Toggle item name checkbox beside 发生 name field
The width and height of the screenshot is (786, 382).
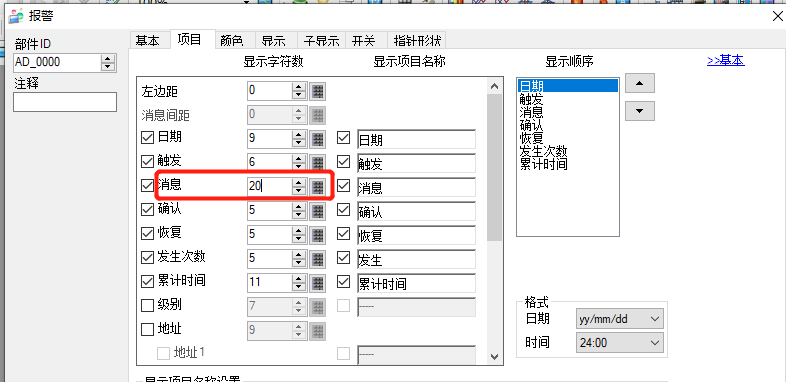coord(343,258)
